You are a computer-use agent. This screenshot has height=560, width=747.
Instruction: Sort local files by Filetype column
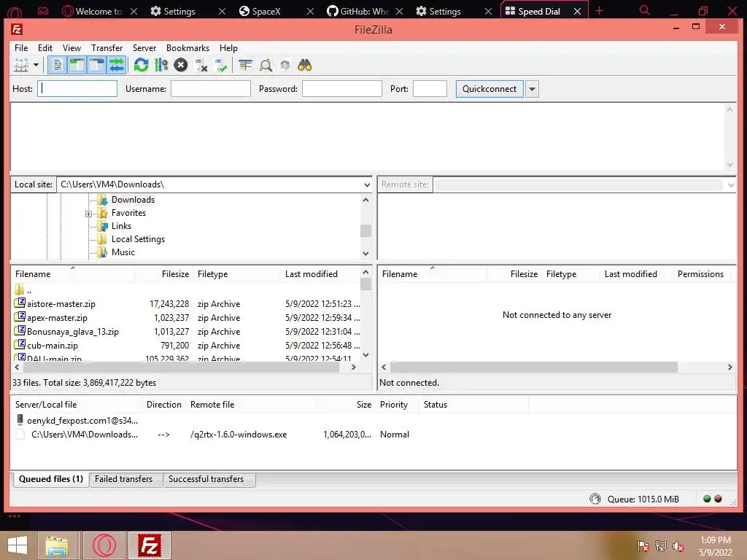(237, 274)
